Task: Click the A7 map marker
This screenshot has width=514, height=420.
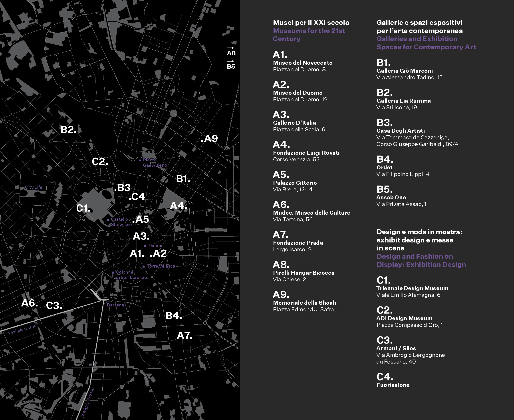Action: click(184, 336)
